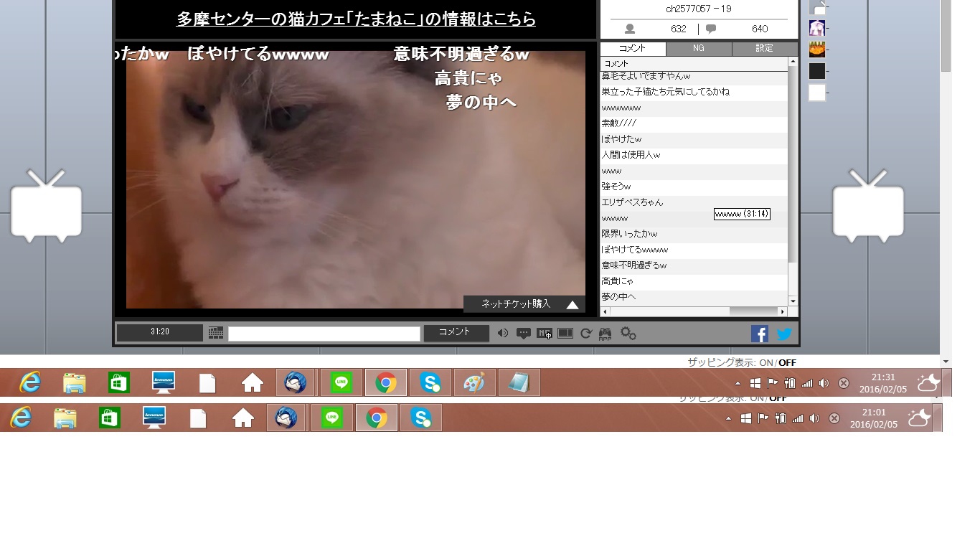Click the 31:20 elapsed time display
Screen dimensions: 980x551
click(160, 332)
